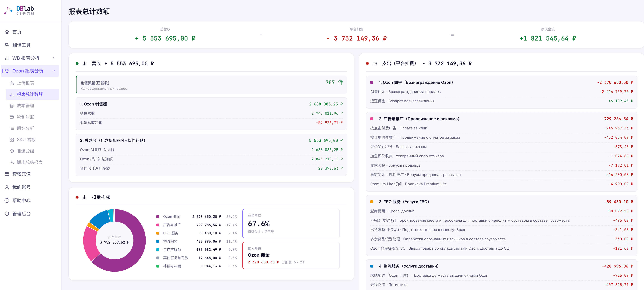Click the wallet icon beside 套餐充值

coord(7,174)
